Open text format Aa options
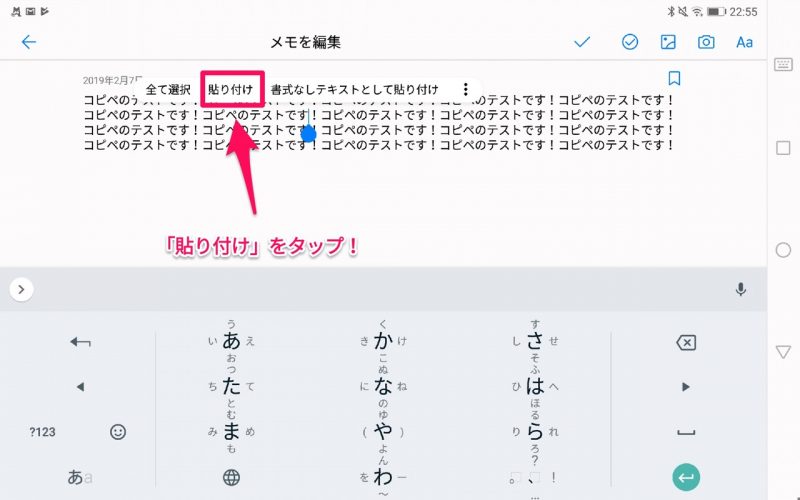800x500 pixels. click(x=744, y=42)
